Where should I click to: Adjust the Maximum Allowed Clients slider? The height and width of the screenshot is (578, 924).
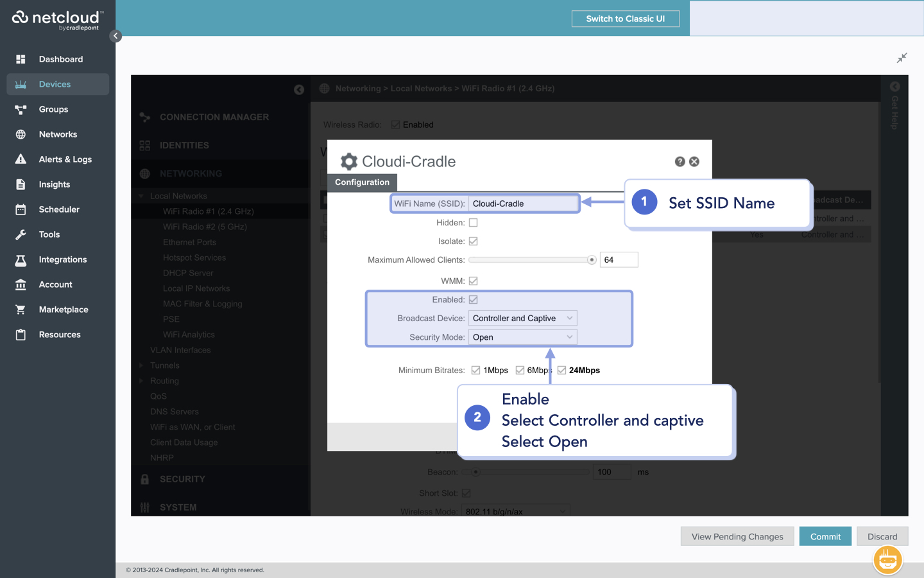click(x=591, y=259)
